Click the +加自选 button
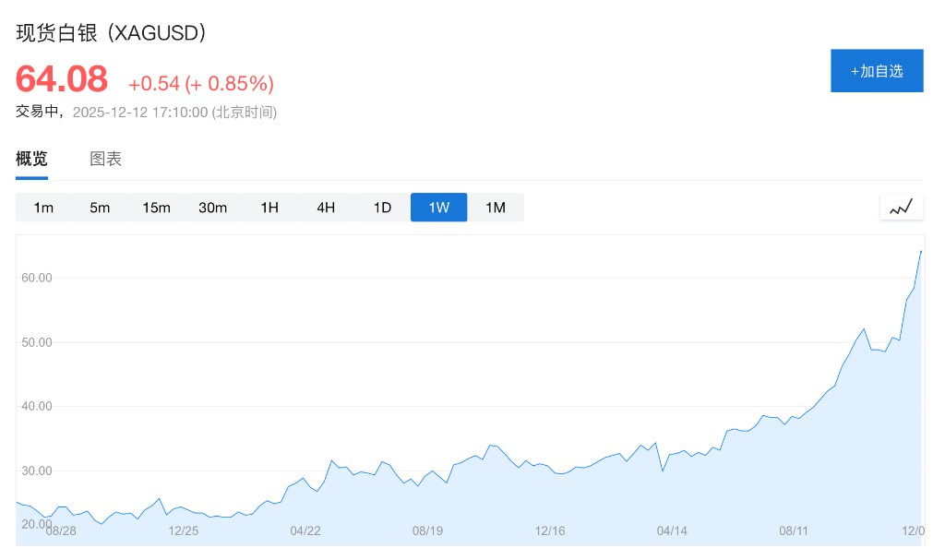945x560 pixels. click(x=877, y=71)
